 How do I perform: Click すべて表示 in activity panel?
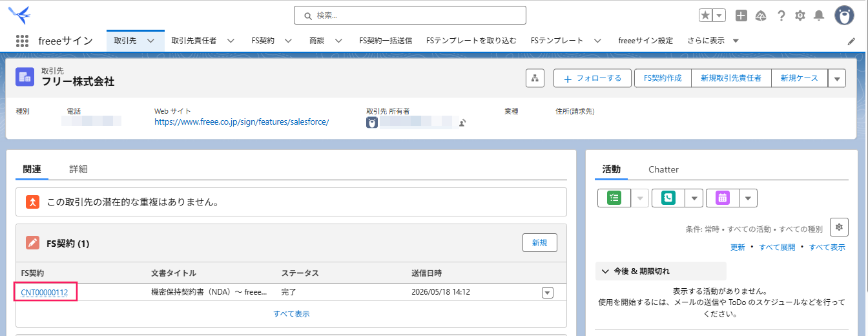827,247
